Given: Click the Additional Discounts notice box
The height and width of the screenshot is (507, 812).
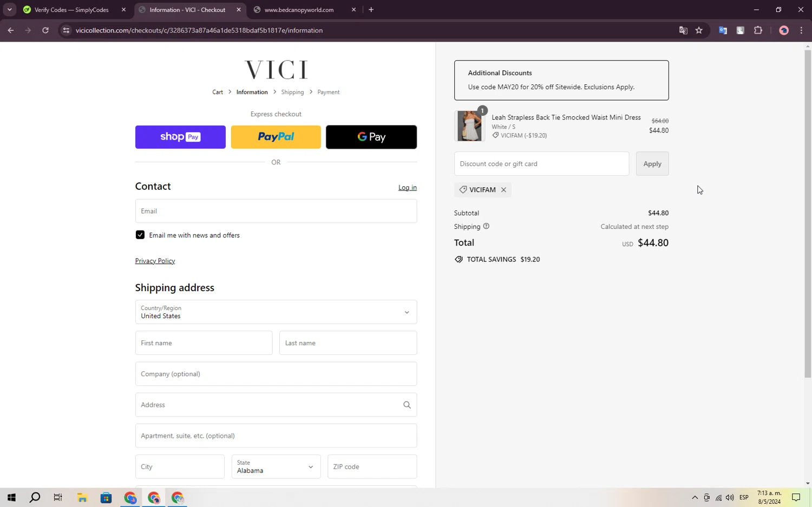Looking at the screenshot, I should [561, 80].
